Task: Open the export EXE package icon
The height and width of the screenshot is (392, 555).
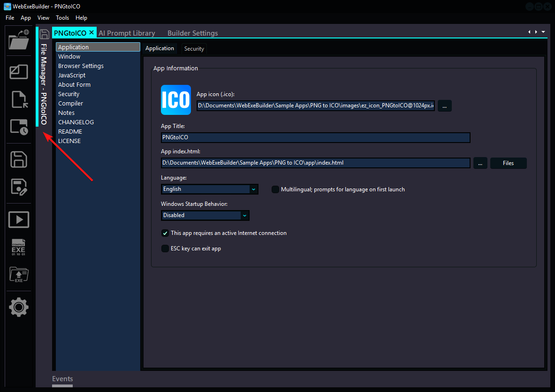Action: pos(18,275)
